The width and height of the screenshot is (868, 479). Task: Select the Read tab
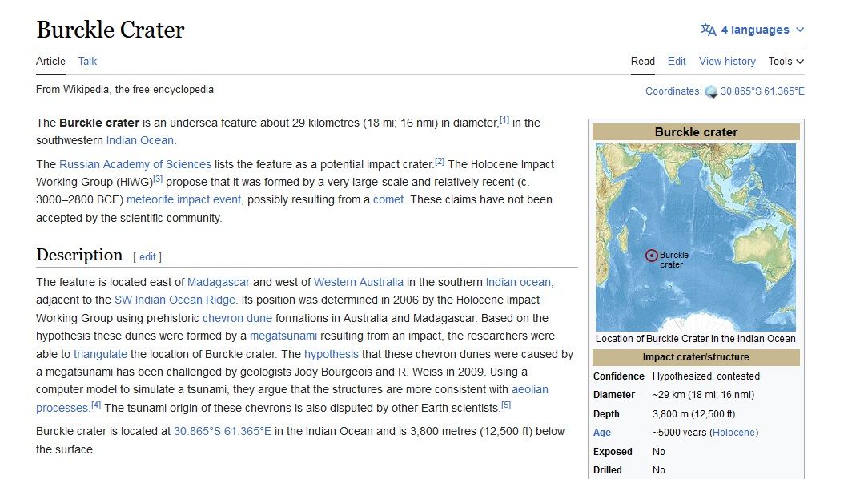pos(643,62)
